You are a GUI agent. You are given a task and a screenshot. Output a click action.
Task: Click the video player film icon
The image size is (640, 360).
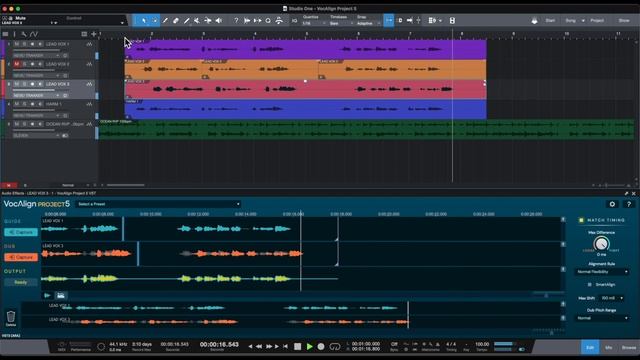452,20
